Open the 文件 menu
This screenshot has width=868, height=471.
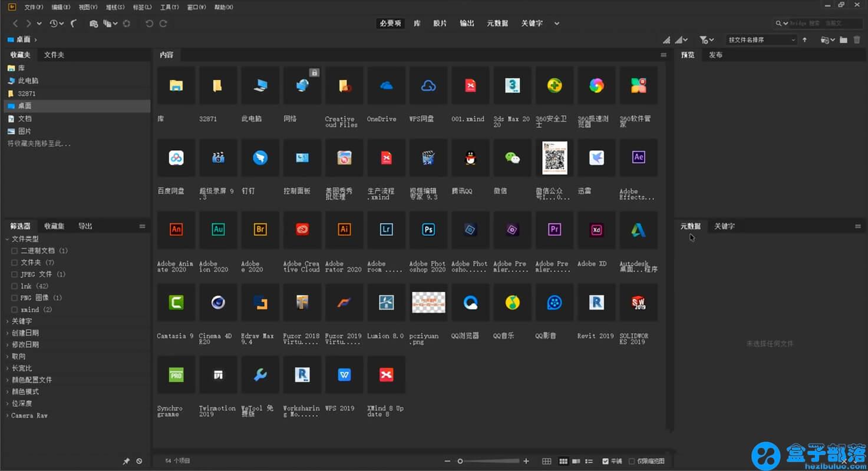(x=34, y=7)
